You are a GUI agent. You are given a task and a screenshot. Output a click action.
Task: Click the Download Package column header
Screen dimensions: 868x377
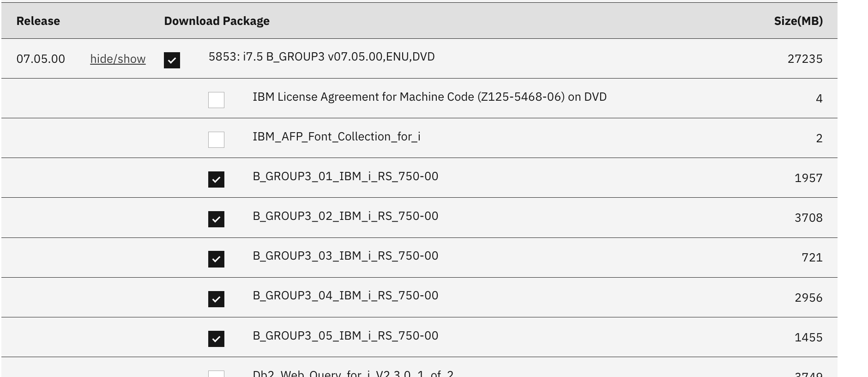click(x=216, y=21)
